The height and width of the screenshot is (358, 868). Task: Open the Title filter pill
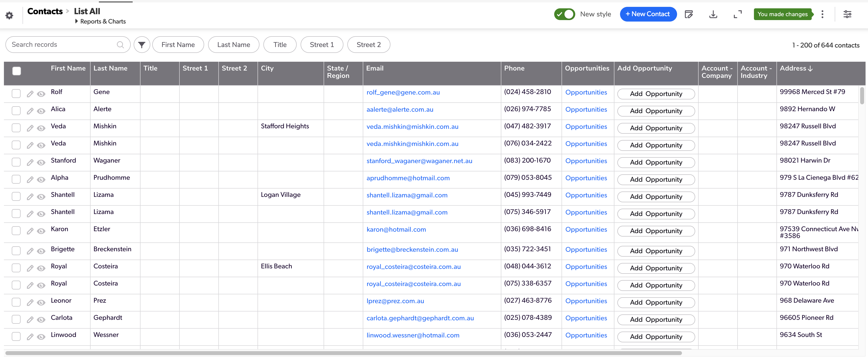click(280, 45)
